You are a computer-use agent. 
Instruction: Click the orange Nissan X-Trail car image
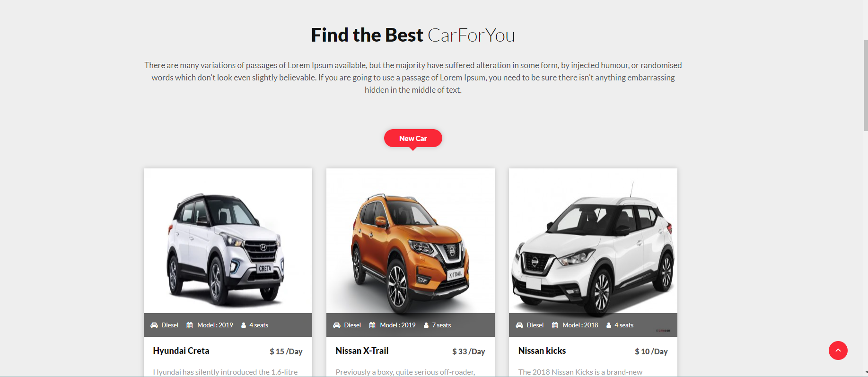click(411, 241)
